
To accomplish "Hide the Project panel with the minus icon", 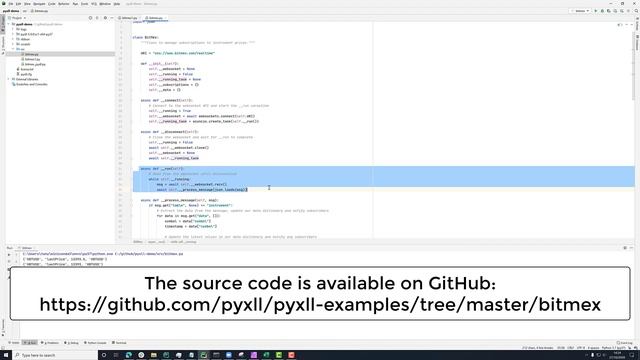I will 112,18.
